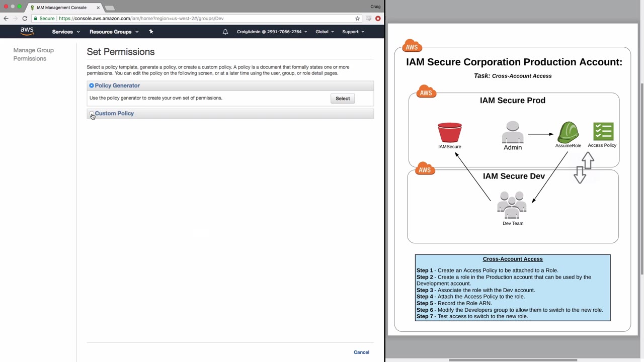
Task: Click the Select button for Policy Generator
Action: pos(343,99)
